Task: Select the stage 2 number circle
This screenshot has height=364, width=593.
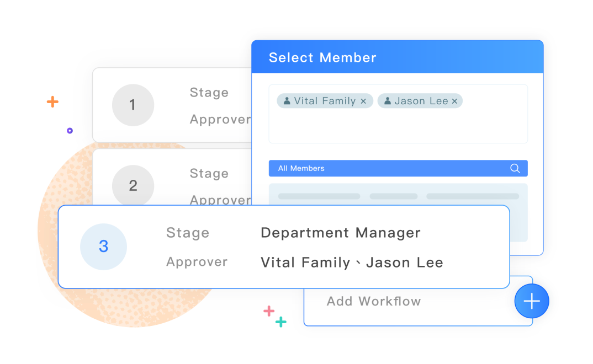Action: click(x=133, y=185)
